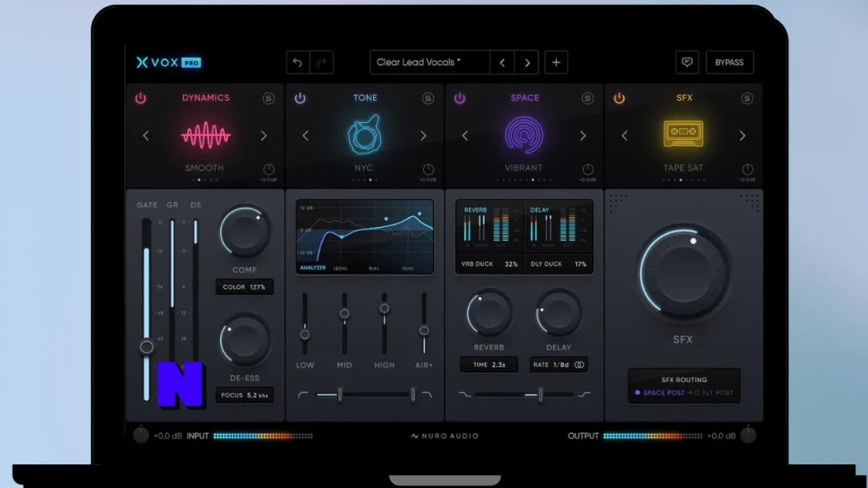Image resolution: width=868 pixels, height=488 pixels.
Task: Click the DYNAMICS module title
Action: coord(205,98)
